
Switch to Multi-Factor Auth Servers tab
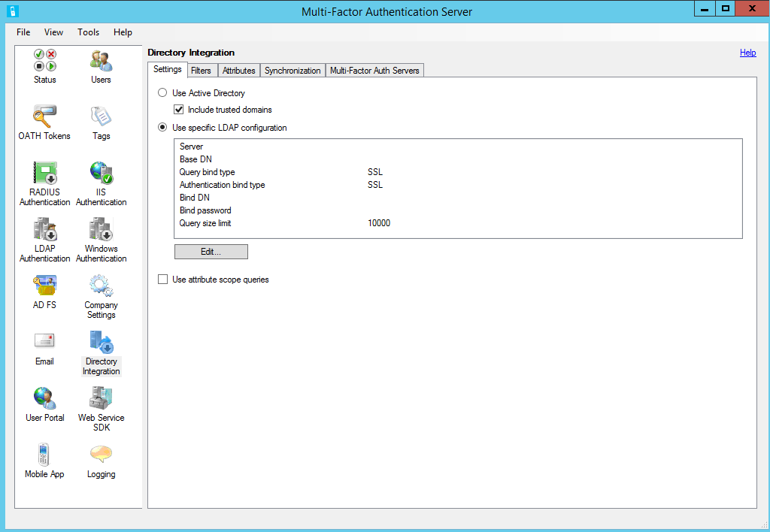(x=374, y=71)
